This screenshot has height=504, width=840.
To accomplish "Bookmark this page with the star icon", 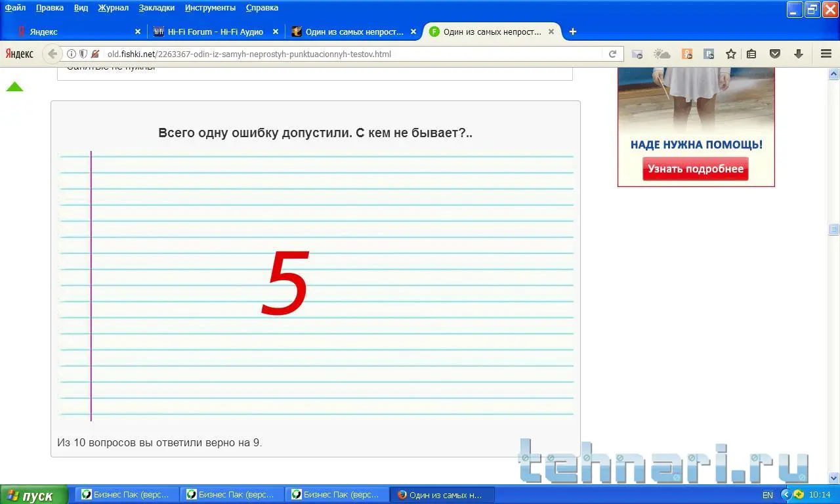I will pos(730,54).
